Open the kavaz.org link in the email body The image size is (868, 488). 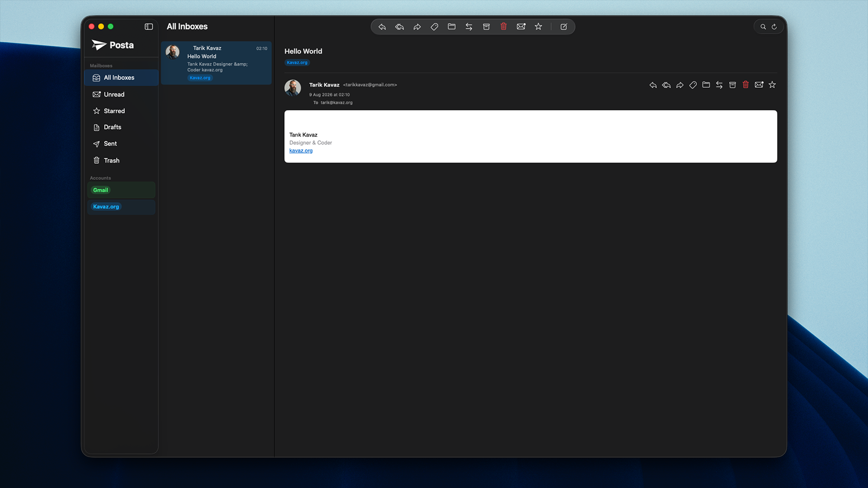point(301,151)
